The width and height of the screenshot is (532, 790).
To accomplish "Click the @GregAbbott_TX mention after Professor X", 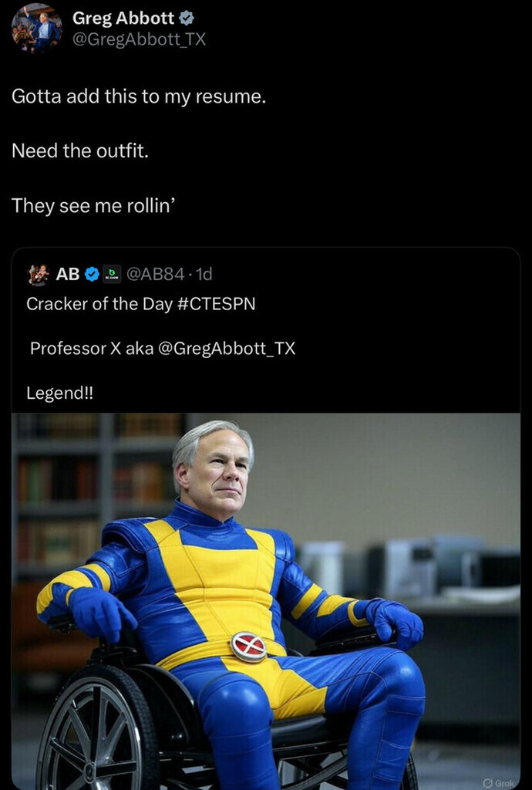I will (227, 349).
